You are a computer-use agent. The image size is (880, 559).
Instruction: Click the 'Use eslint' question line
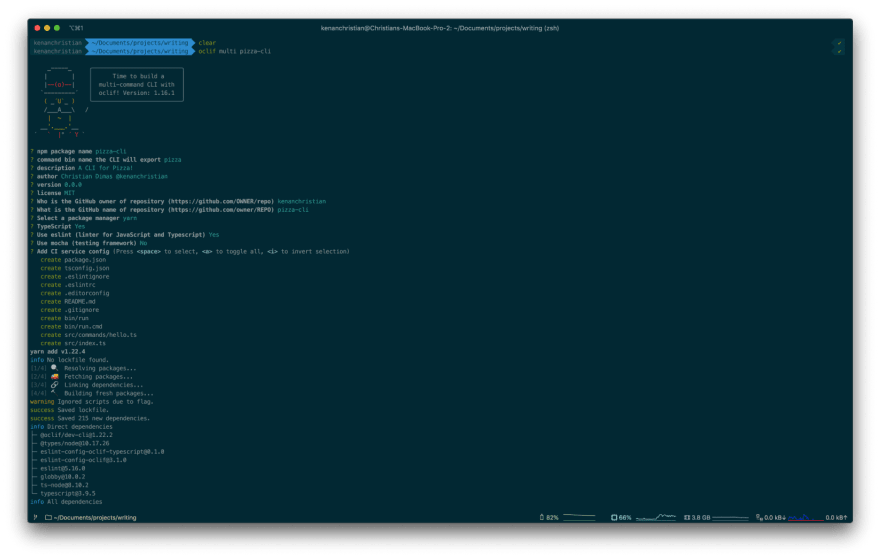coord(125,235)
